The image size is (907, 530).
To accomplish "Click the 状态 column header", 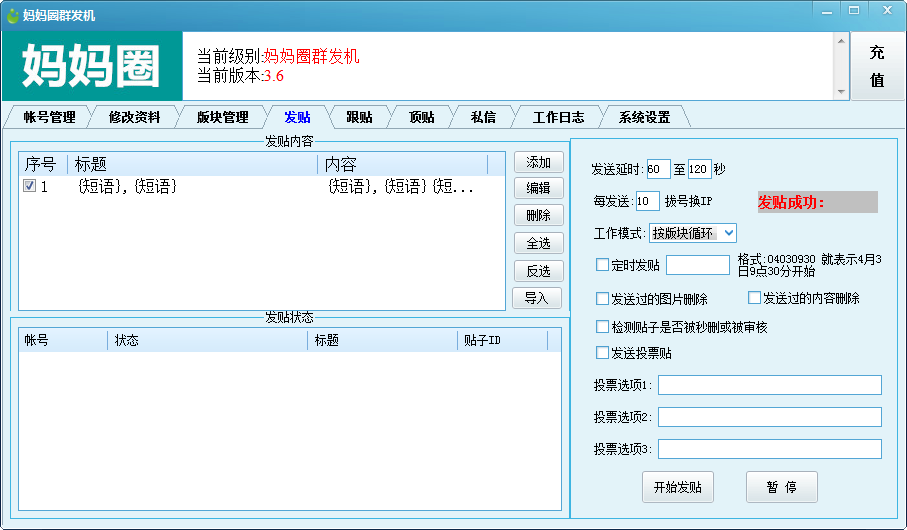I will tap(207, 340).
